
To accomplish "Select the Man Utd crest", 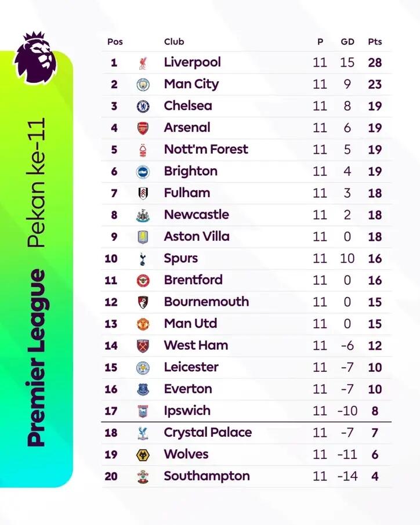I will tap(143, 324).
